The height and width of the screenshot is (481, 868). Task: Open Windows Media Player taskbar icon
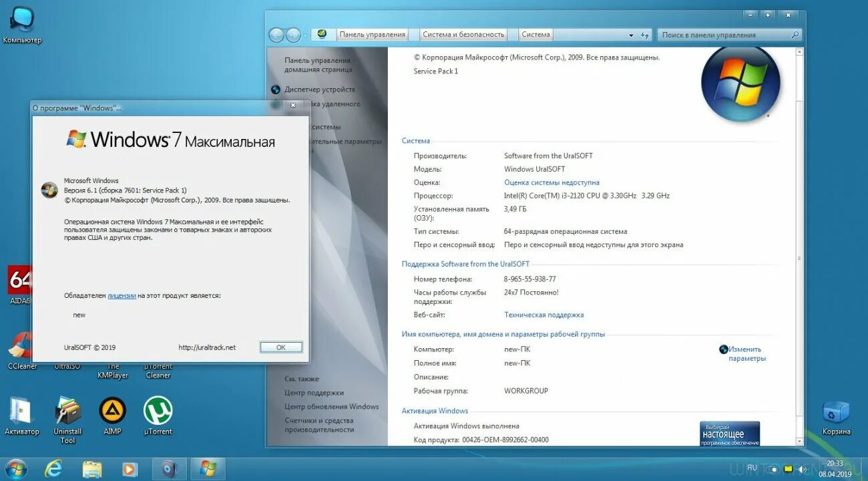(130, 468)
